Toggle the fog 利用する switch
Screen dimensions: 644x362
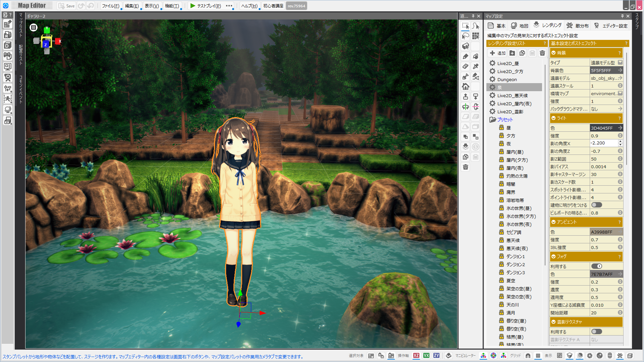pyautogui.click(x=597, y=266)
